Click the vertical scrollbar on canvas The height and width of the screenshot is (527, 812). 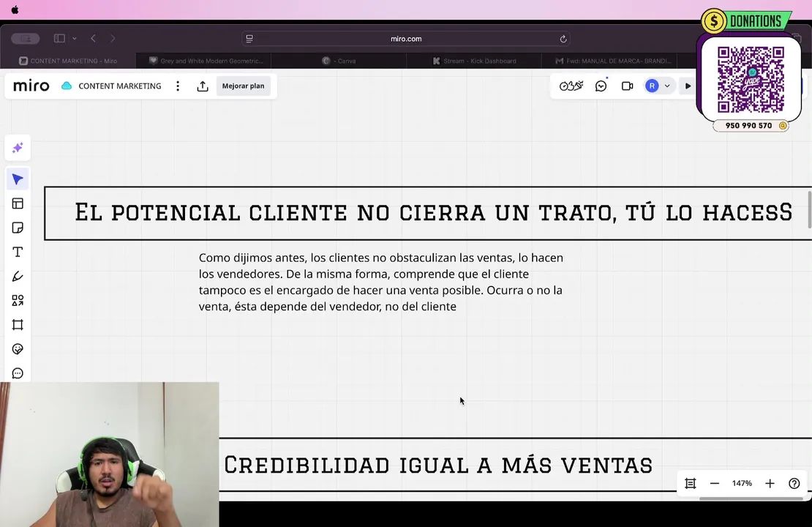(809, 209)
